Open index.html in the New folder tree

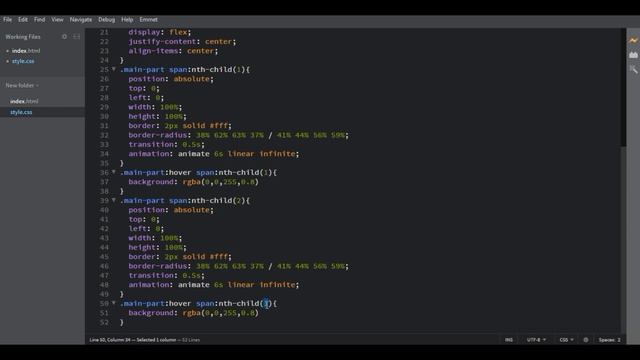point(24,101)
